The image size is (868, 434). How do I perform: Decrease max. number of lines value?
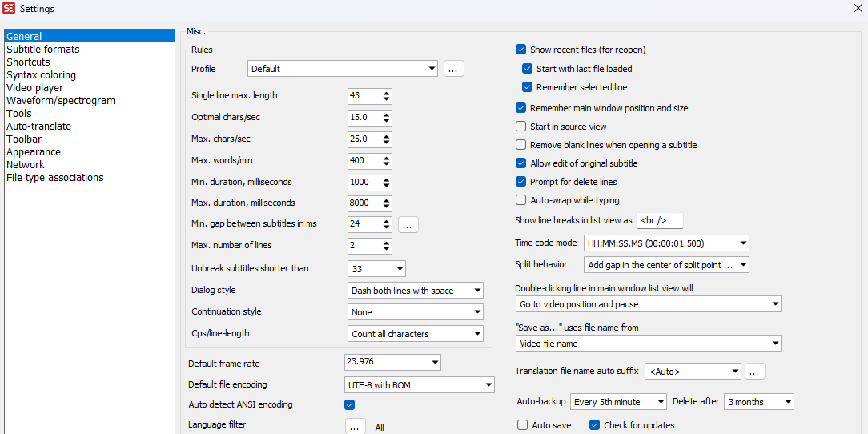point(387,250)
